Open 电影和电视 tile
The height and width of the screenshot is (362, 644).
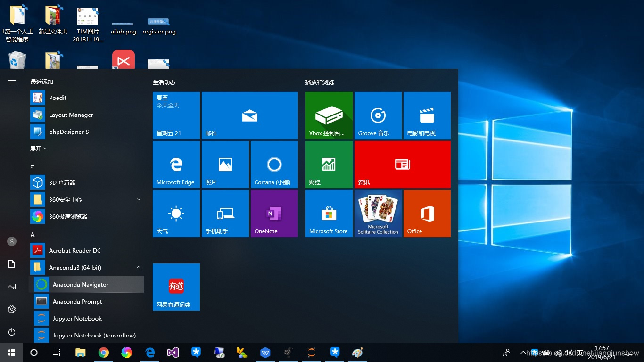coord(427,115)
